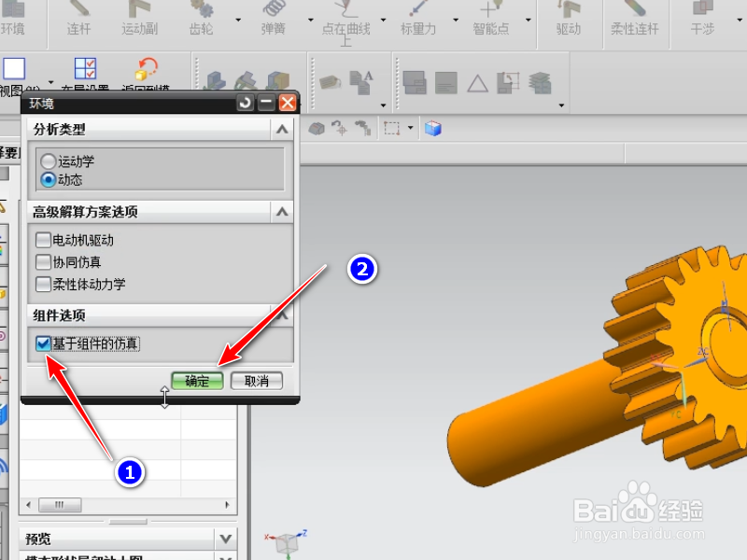This screenshot has height=560, width=747.
Task: Open the 标量力 dropdown arrow
Action: coord(456,20)
